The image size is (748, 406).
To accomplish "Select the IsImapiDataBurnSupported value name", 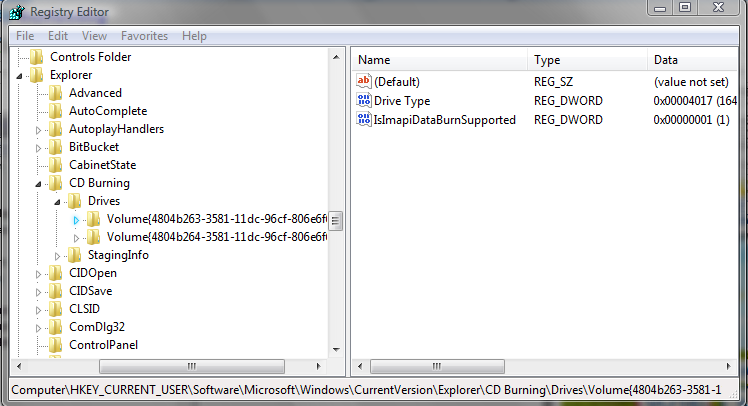I will tap(445, 120).
